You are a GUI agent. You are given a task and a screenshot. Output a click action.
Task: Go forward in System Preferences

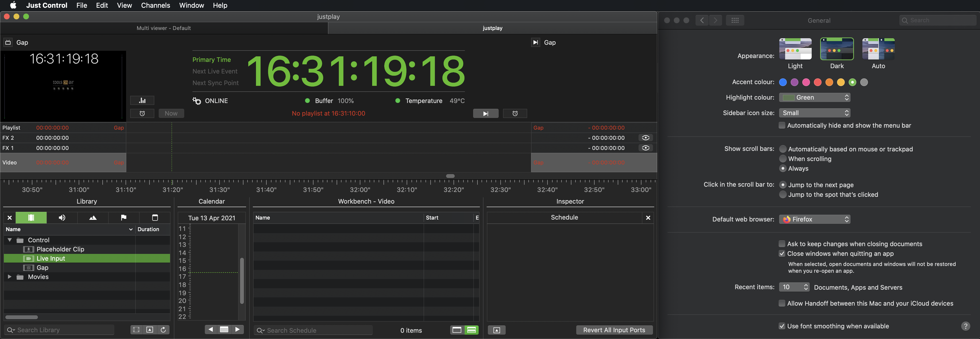[x=716, y=20]
